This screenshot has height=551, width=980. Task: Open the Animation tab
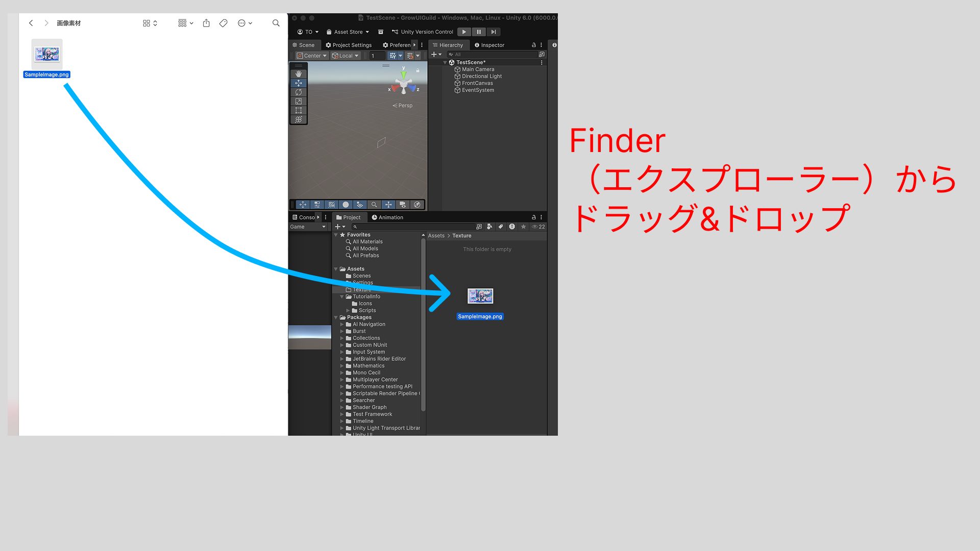[x=387, y=217]
